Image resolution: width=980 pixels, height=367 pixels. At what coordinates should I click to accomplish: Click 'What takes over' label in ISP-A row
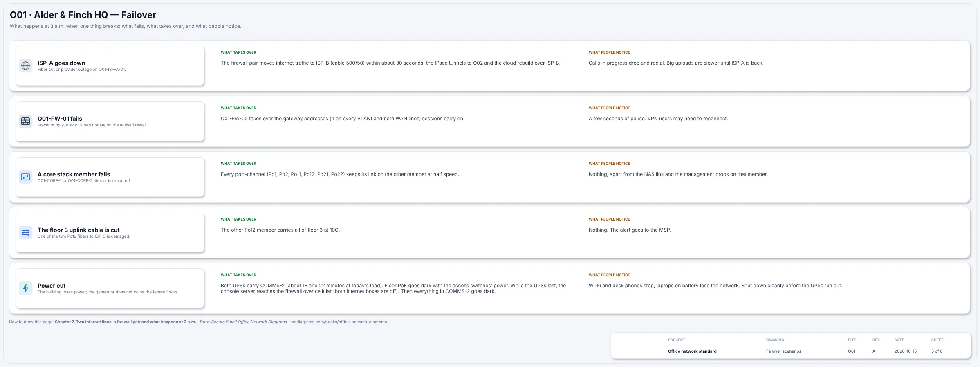coord(238,52)
